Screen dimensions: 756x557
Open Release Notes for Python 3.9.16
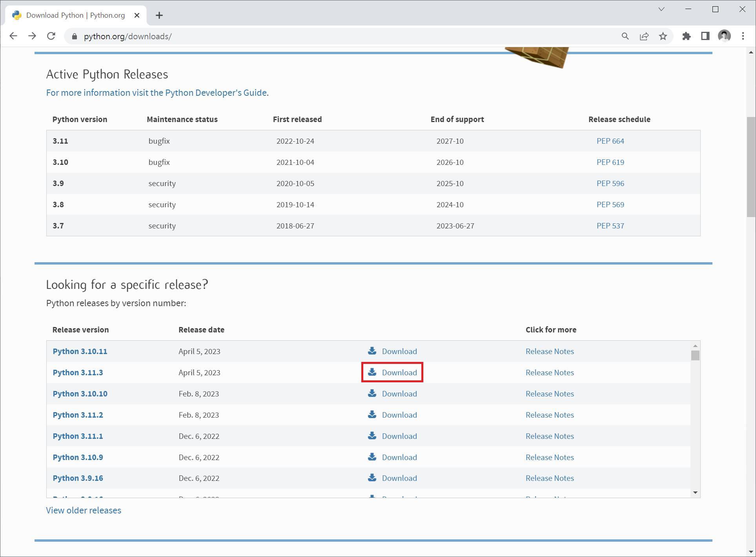pos(550,478)
